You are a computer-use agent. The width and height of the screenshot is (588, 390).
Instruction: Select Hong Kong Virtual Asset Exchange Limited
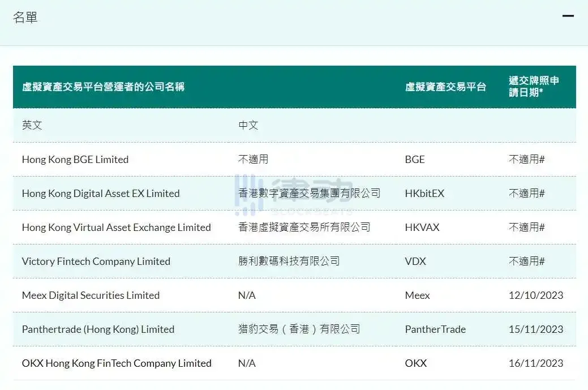point(116,227)
